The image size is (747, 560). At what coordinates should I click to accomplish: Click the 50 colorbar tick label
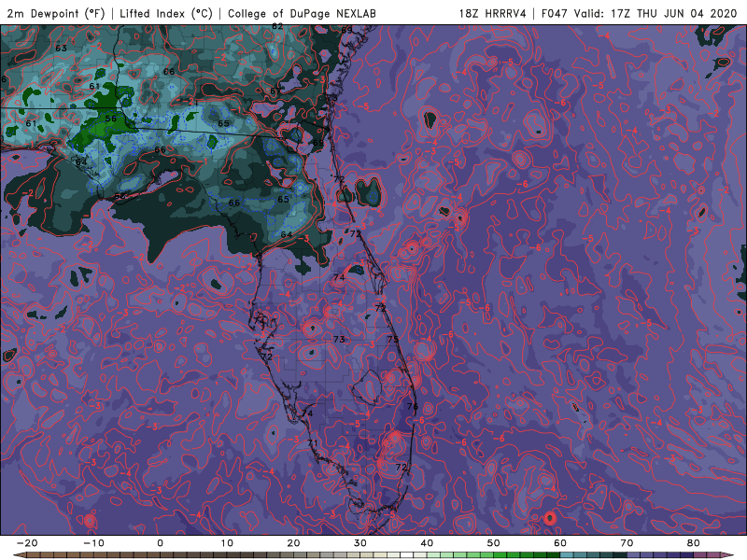[494, 543]
